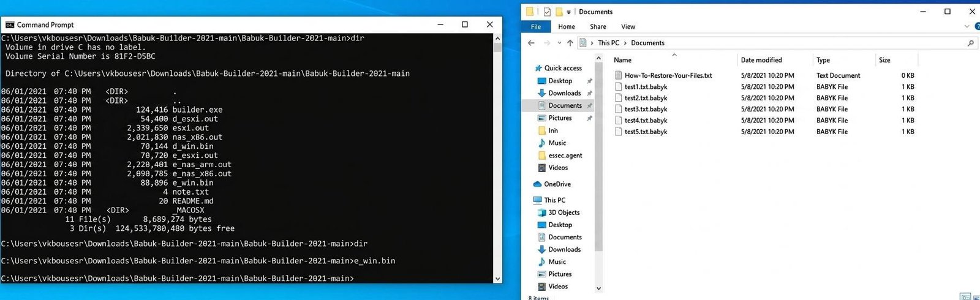Click Videos icon under This PC
The height and width of the screenshot is (300, 980).
541,287
